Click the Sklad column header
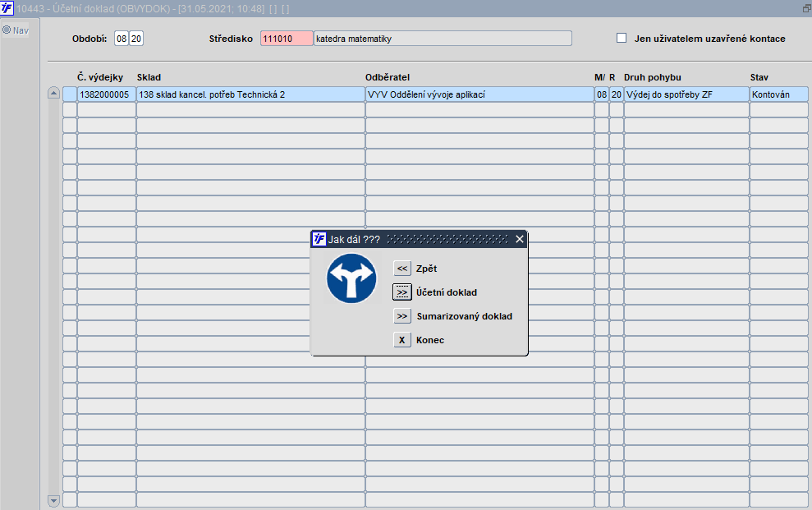The height and width of the screenshot is (510, 812). (x=149, y=77)
